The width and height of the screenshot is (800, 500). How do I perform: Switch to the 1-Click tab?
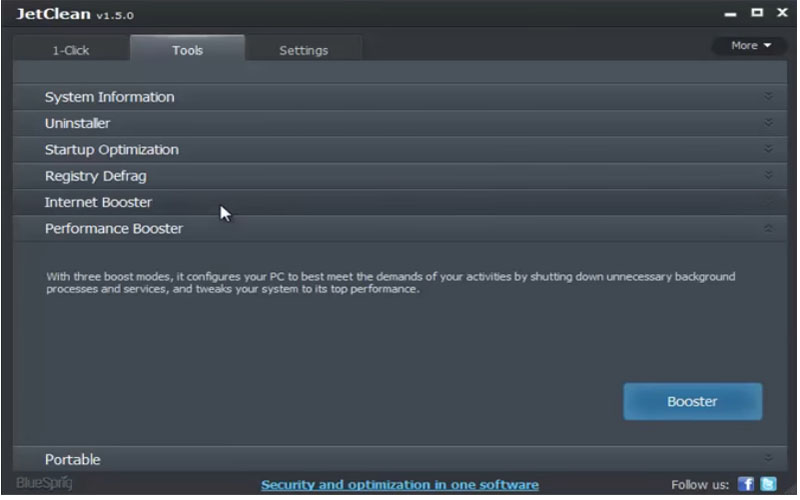[71, 49]
